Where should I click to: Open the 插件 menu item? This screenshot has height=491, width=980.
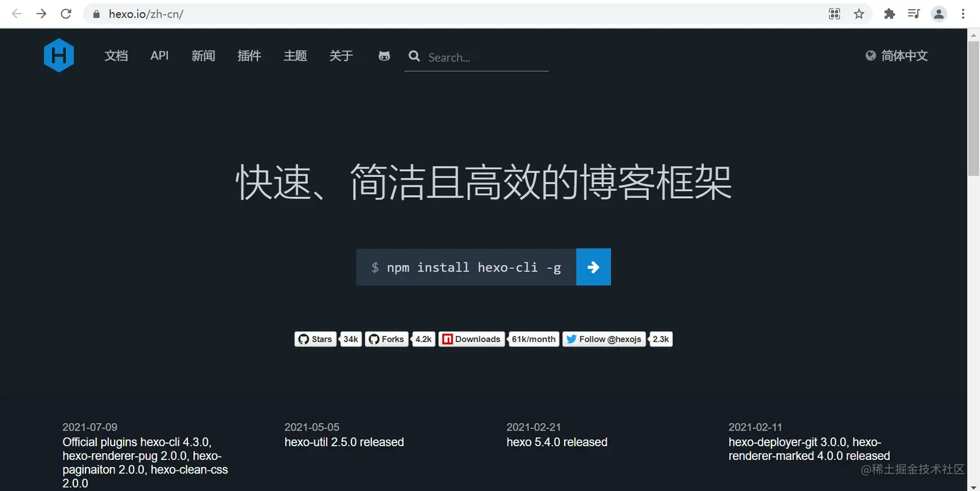pyautogui.click(x=249, y=56)
